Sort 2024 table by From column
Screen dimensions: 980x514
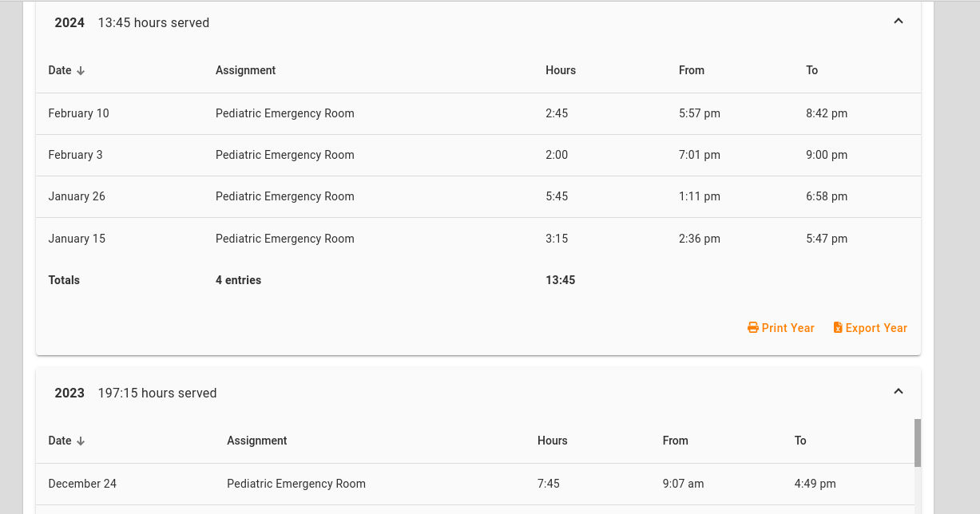tap(692, 70)
